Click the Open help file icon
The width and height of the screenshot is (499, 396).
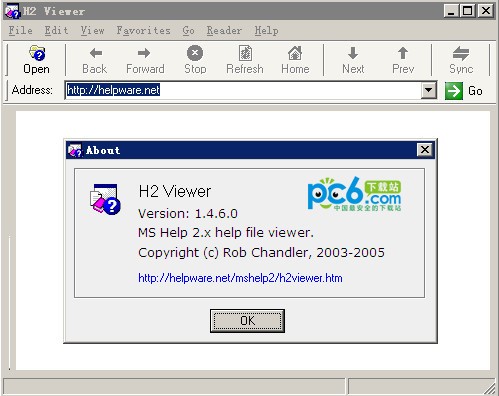[37, 53]
